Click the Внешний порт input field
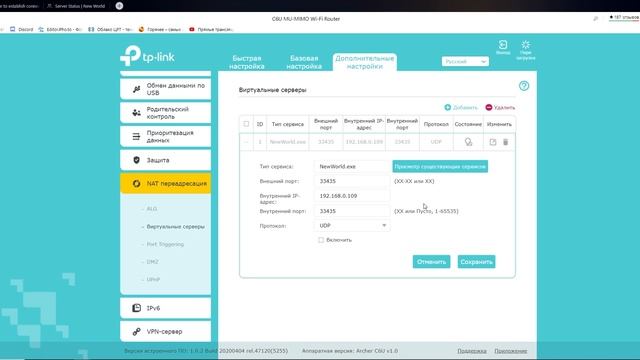This screenshot has width=640, height=360. coord(352,181)
